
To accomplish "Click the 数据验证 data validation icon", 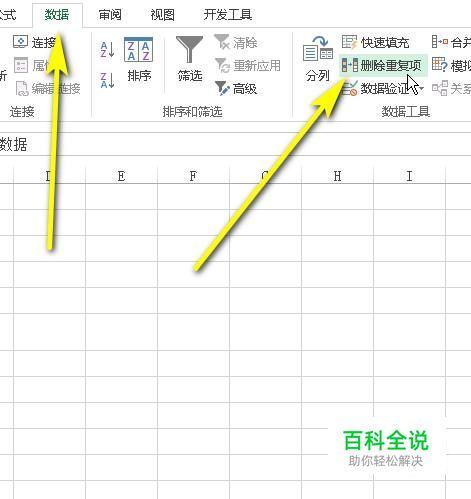I will pyautogui.click(x=350, y=88).
